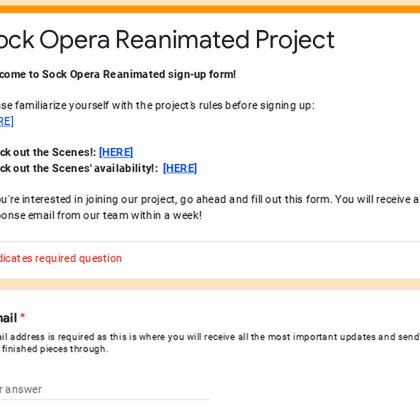Click the bold 'out the Scenes!:' label
Screen dimensions: 420x420
click(x=48, y=152)
